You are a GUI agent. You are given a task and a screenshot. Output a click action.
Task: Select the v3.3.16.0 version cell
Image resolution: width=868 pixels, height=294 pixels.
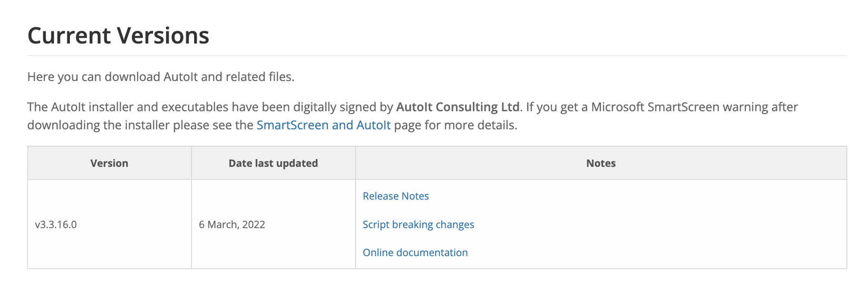point(56,225)
